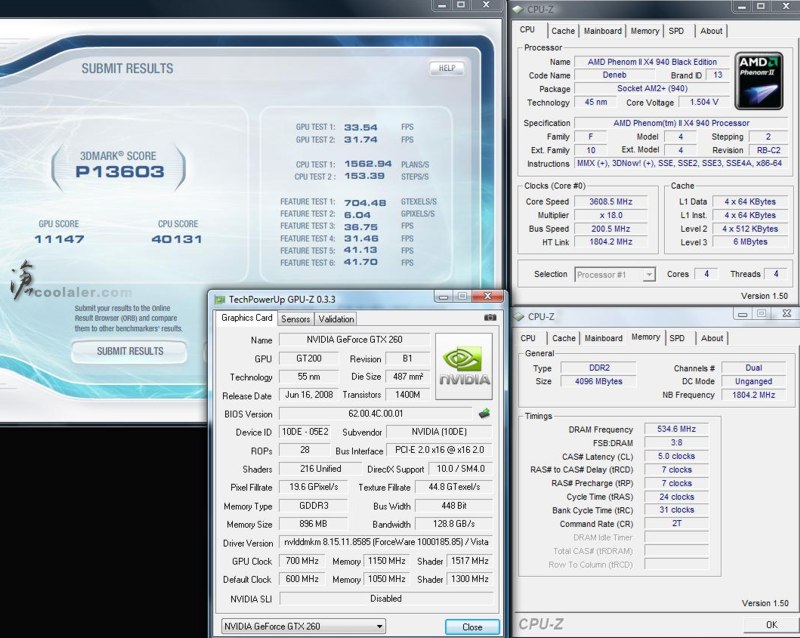Screen dimensions: 800x638
Task: Switch to the Sensors tab in GPU-Z
Action: point(295,319)
